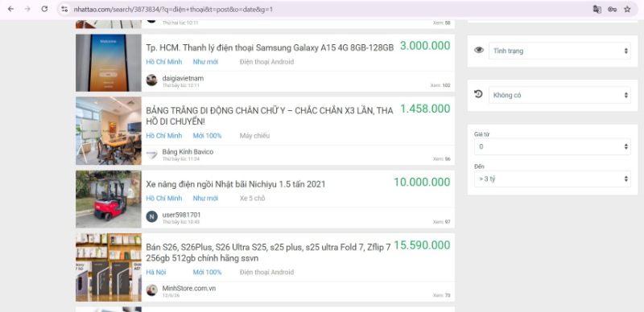Open listing Thanh lý điện thoại Samsung Galaxy A15
The height and width of the screenshot is (312, 644).
click(x=270, y=48)
